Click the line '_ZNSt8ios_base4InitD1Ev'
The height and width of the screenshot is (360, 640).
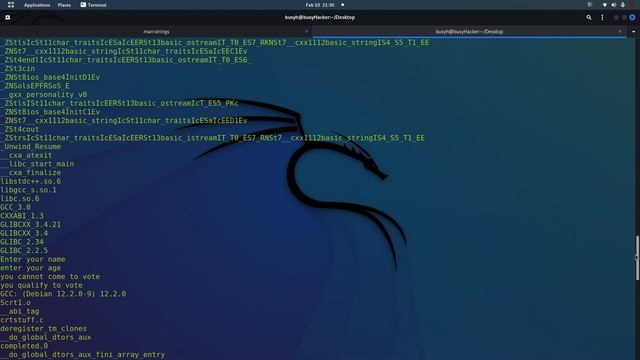click(50, 77)
